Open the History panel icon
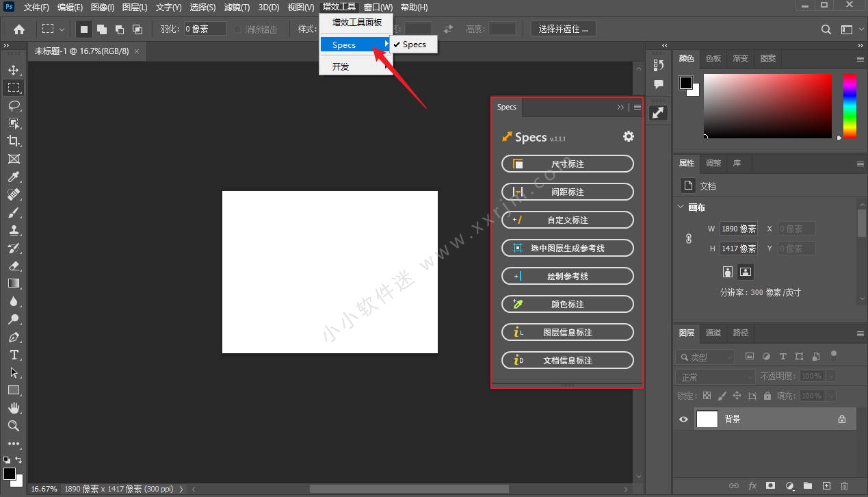The height and width of the screenshot is (497, 868). coord(658,65)
